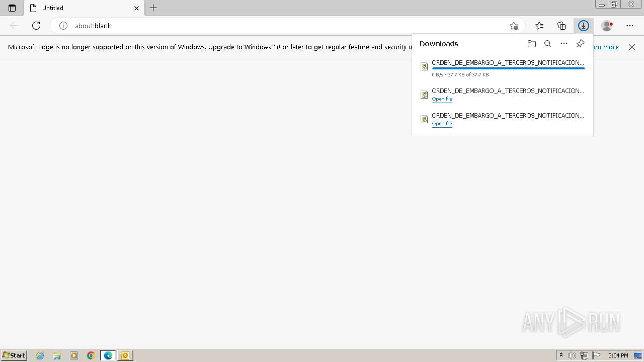This screenshot has width=644, height=362.
Task: Open the tab actions menu icon
Action: (x=12, y=8)
